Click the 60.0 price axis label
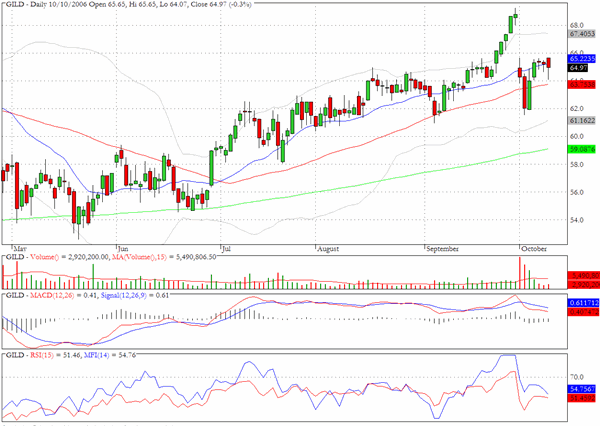 pyautogui.click(x=577, y=137)
